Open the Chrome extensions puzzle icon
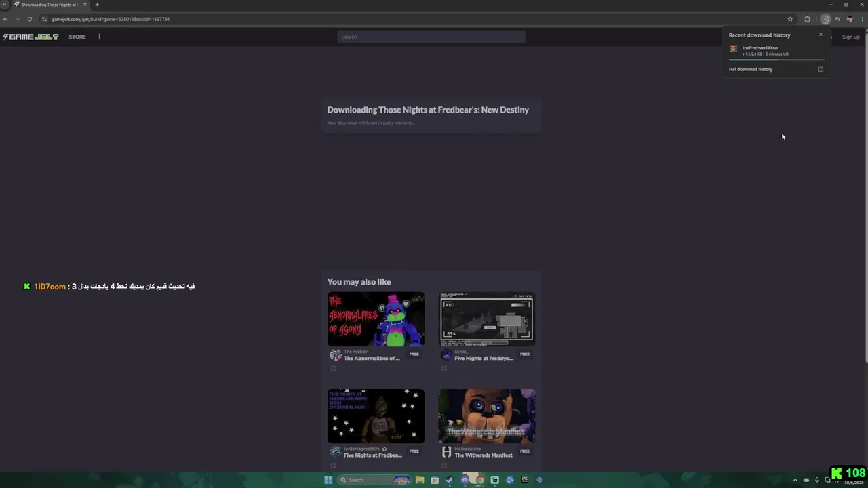Viewport: 868px width, 488px height. pos(807,19)
